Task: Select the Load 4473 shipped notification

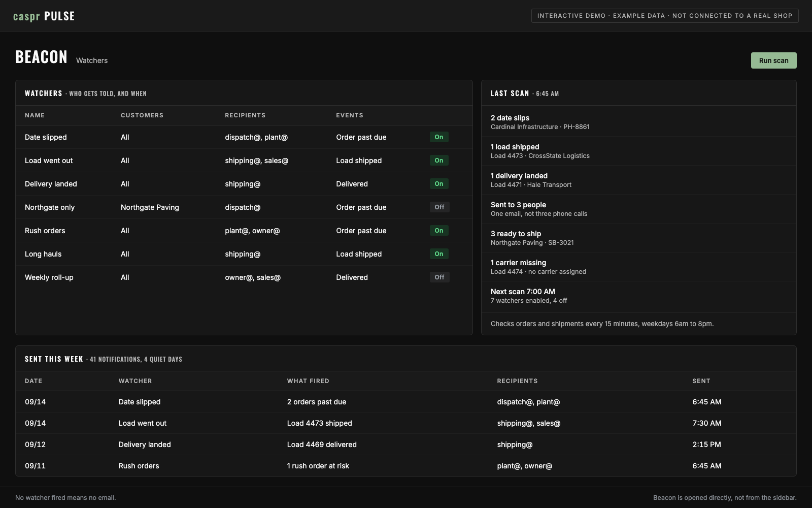Action: [320, 423]
